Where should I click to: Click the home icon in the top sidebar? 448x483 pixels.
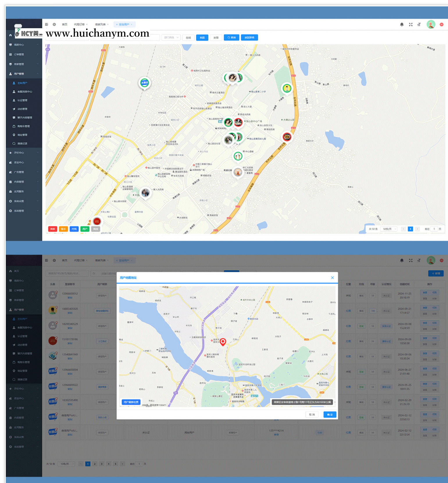[x=10, y=35]
